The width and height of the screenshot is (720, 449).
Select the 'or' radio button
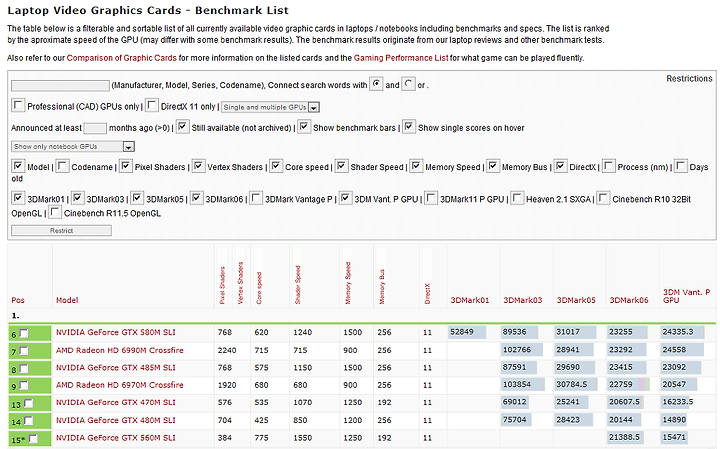(408, 84)
